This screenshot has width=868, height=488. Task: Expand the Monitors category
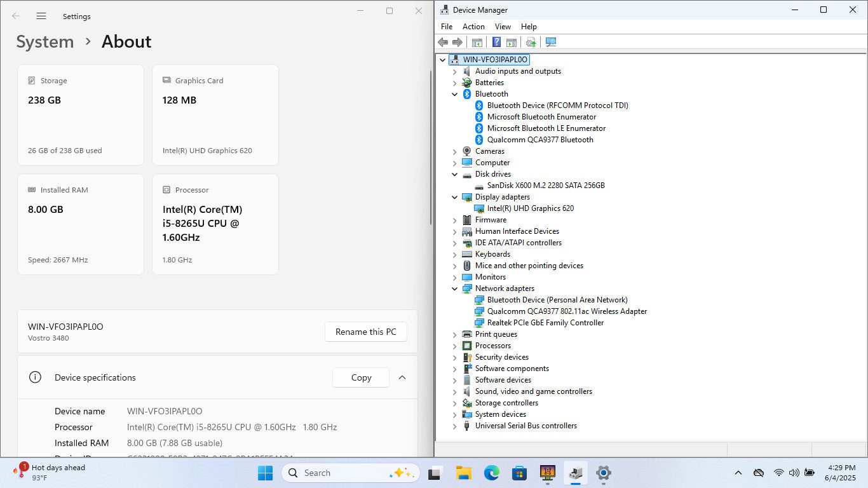point(455,277)
